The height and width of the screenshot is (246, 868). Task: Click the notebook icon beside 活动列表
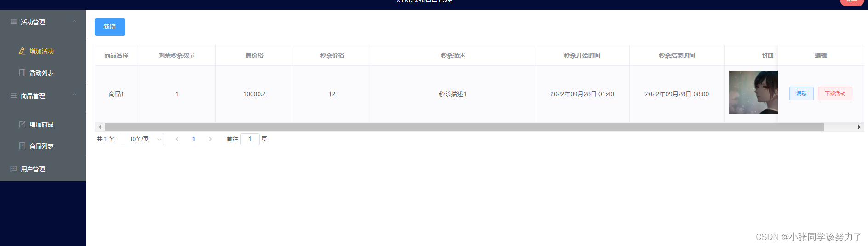pyautogui.click(x=22, y=73)
